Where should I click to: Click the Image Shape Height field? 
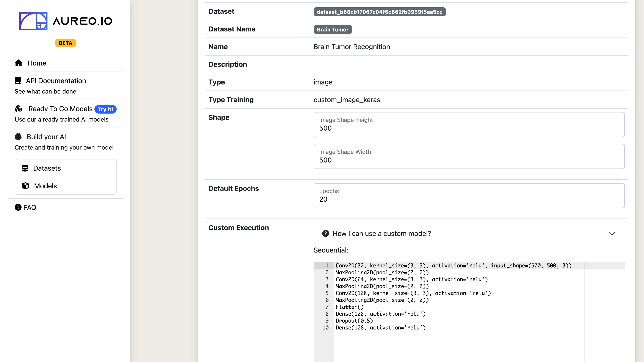click(469, 125)
